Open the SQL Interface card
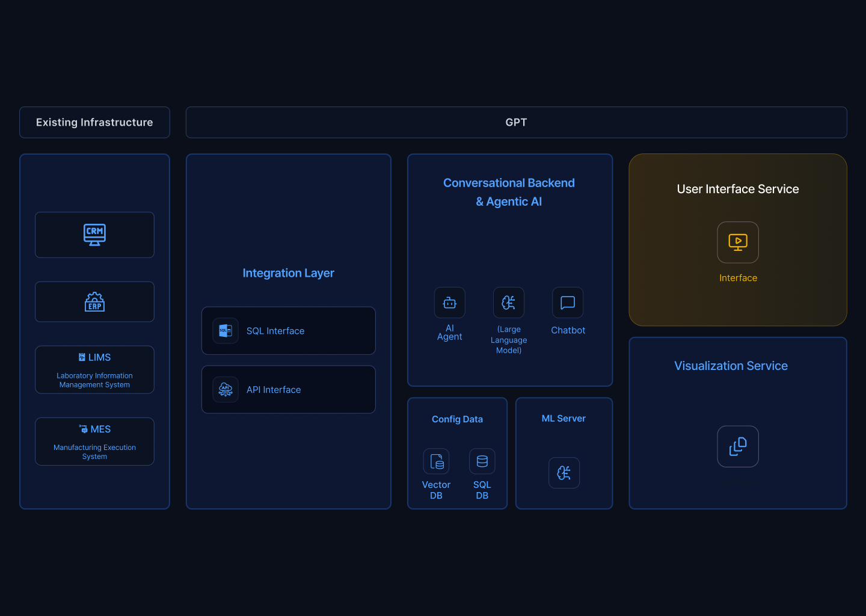Image resolution: width=866 pixels, height=616 pixels. (x=289, y=331)
